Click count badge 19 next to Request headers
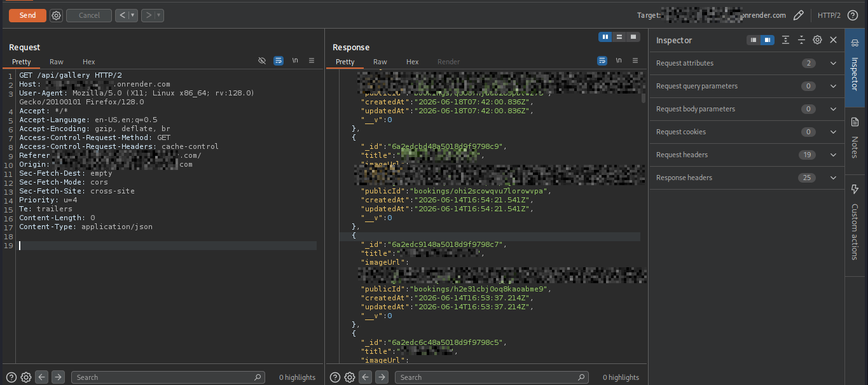Screen dimensions: 868x385 808,155
